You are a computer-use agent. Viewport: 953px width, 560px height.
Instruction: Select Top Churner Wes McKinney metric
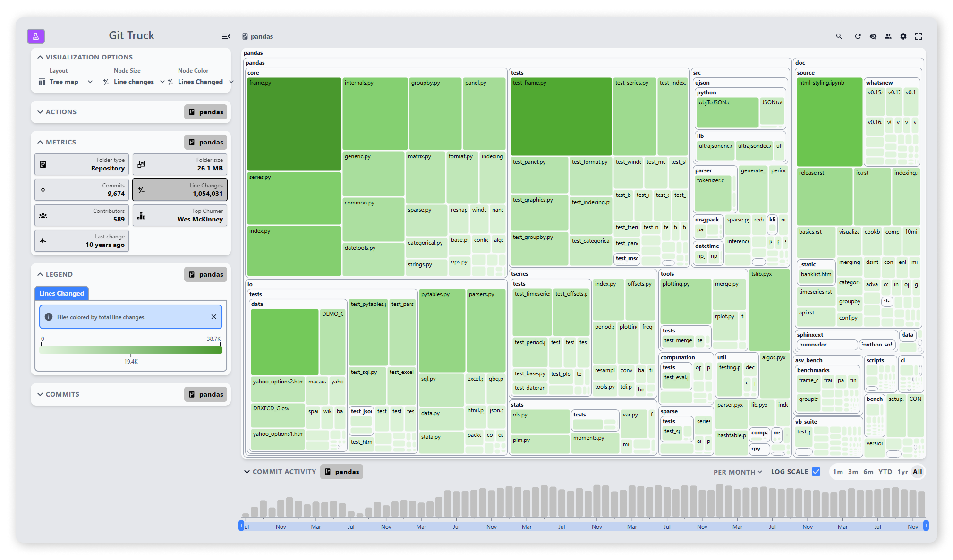point(180,215)
